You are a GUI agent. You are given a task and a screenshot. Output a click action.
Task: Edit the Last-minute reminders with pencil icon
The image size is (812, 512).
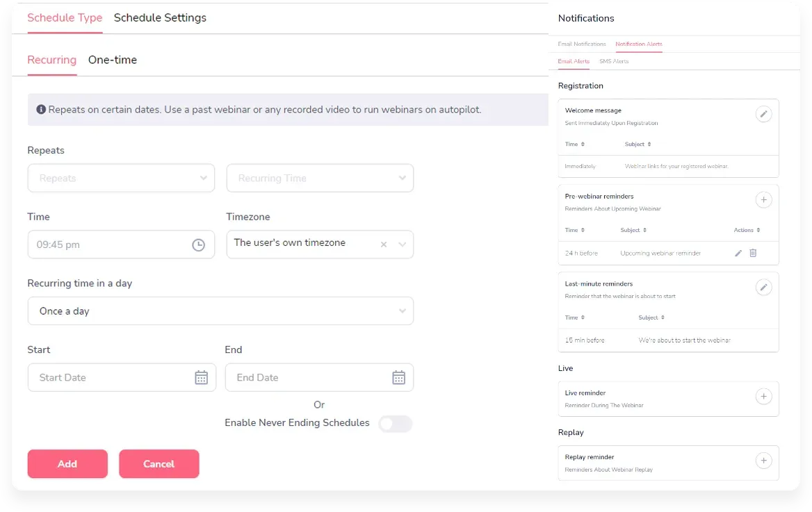tap(763, 288)
